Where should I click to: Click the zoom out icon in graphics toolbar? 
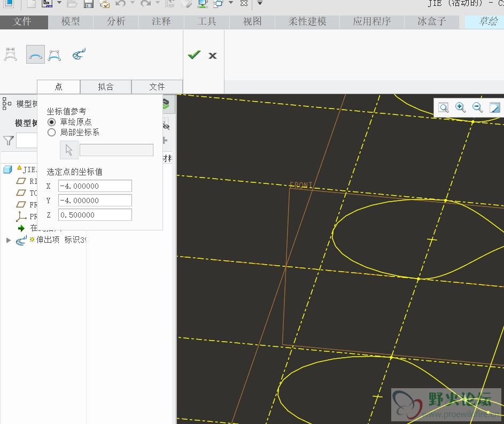pyautogui.click(x=477, y=107)
